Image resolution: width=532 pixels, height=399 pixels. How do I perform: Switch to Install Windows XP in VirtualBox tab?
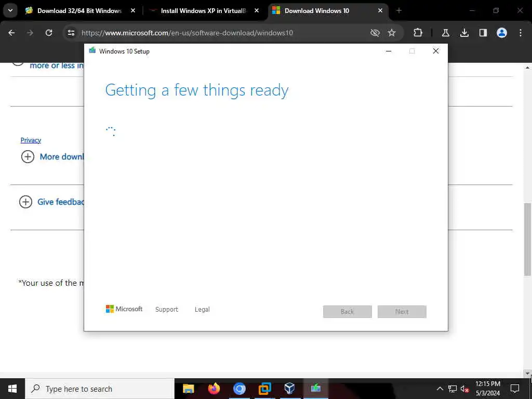(204, 11)
